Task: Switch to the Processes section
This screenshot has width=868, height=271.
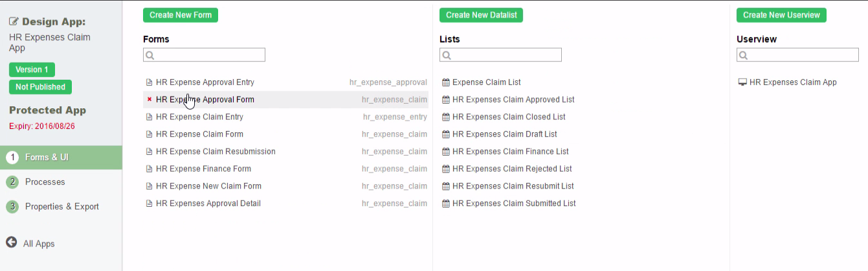Action: pos(45,182)
